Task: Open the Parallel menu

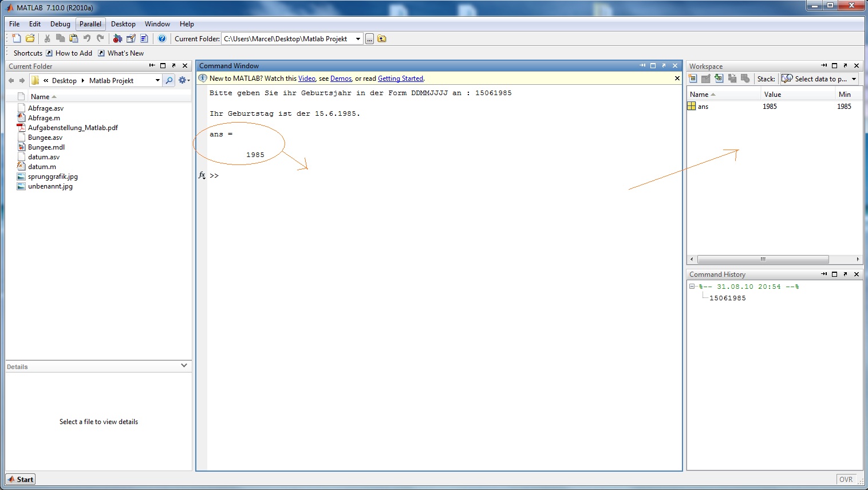Action: (90, 24)
